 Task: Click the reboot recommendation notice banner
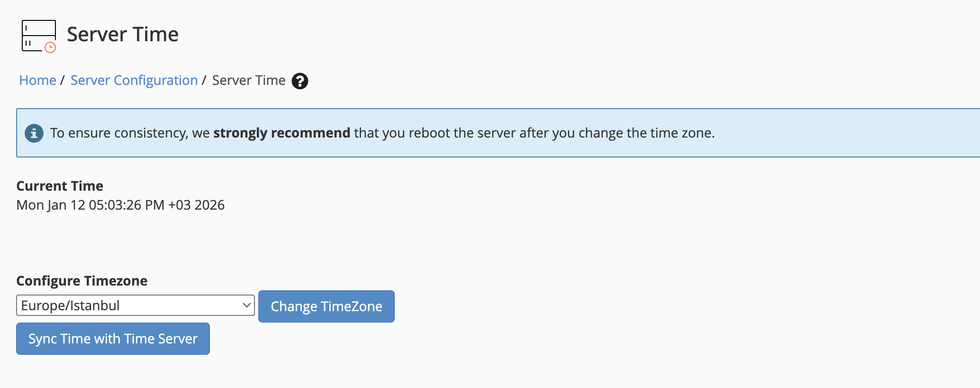tap(498, 133)
